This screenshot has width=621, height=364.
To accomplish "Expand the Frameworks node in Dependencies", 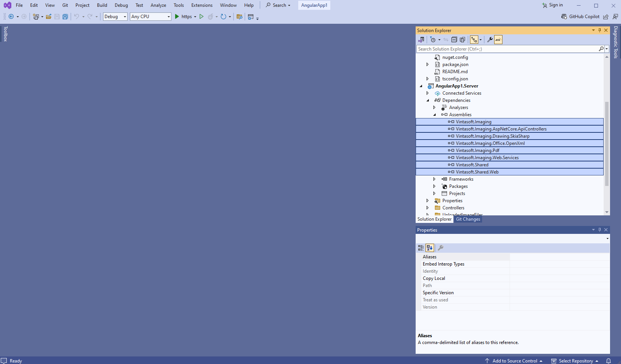I will click(434, 179).
